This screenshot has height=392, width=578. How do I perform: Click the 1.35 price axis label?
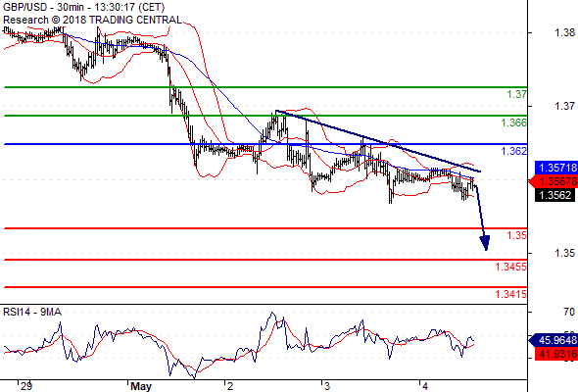coord(564,253)
